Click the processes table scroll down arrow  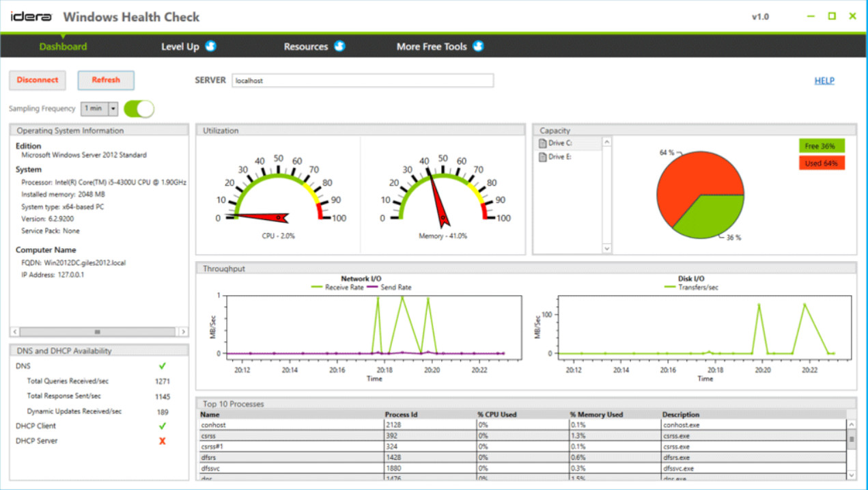click(851, 475)
